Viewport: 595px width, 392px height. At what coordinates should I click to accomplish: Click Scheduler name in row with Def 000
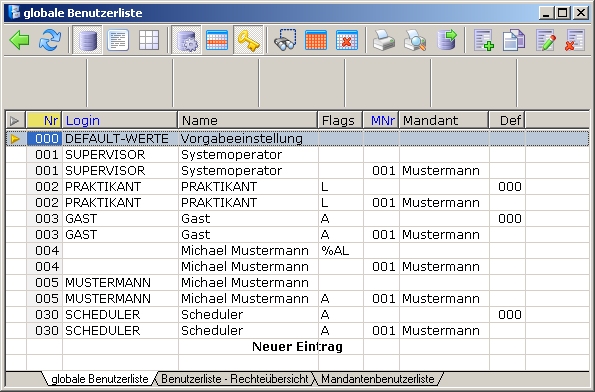pos(248,315)
